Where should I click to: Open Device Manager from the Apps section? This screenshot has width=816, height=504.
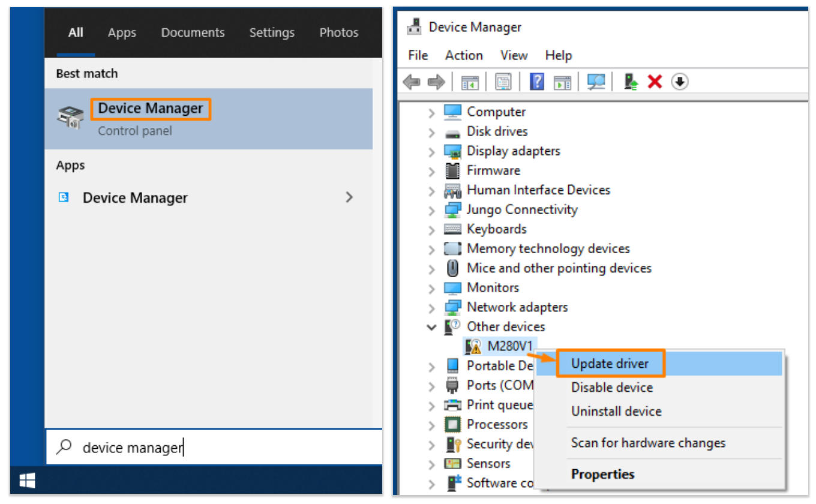click(x=135, y=197)
